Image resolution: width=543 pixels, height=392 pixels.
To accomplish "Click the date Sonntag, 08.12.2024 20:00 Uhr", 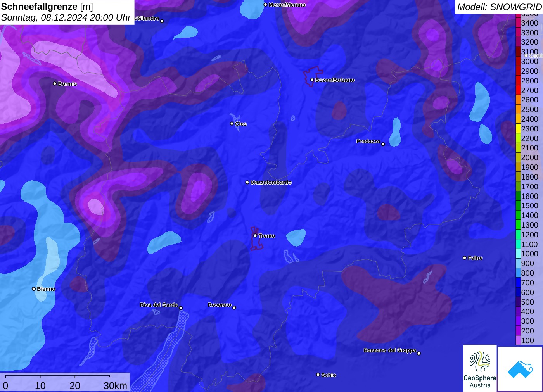I will click(66, 17).
